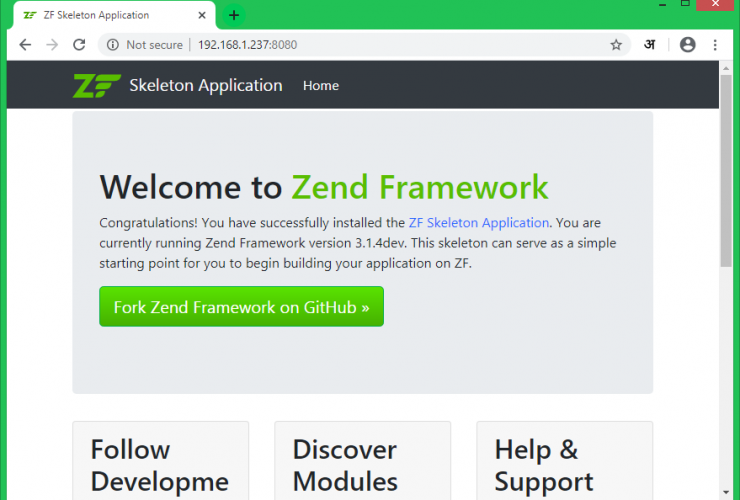740x500 pixels.
Task: Click the green ZF logo in the navbar
Action: tap(96, 86)
